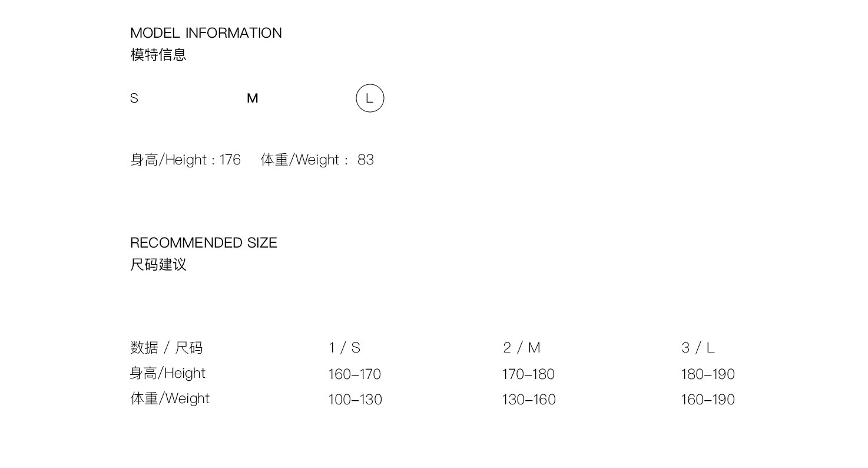Image resolution: width=868 pixels, height=468 pixels.
Task: Click the 100–130 weight cell
Action: [x=355, y=400]
